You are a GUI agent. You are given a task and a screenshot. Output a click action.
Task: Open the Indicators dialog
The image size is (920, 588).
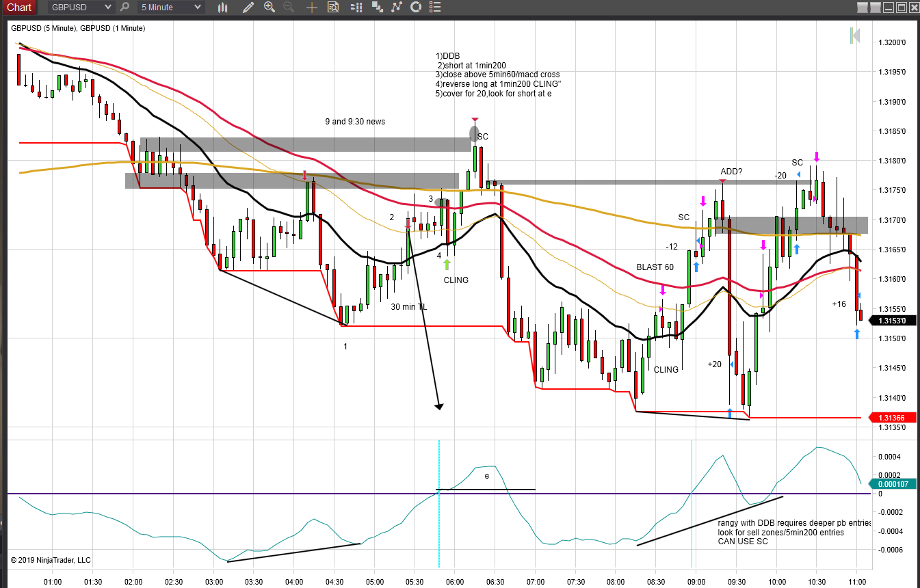tap(397, 8)
